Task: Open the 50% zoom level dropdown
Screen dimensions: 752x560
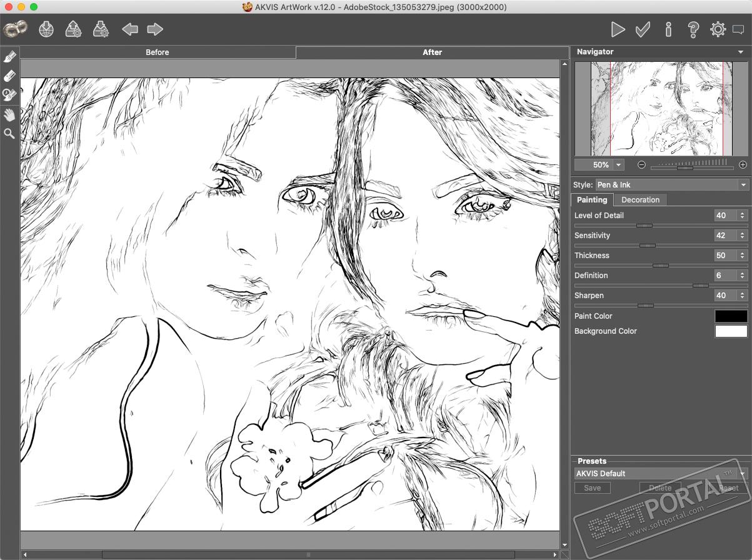Action: coord(618,165)
